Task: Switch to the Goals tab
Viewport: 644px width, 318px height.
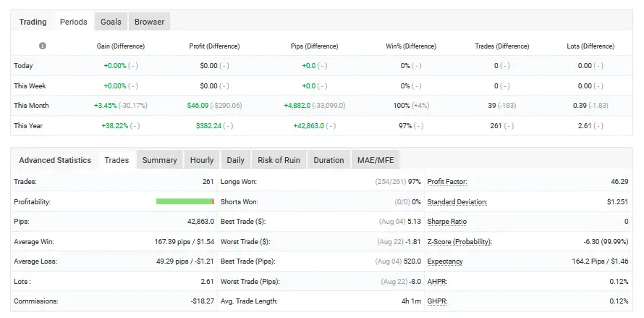Action: coord(111,22)
